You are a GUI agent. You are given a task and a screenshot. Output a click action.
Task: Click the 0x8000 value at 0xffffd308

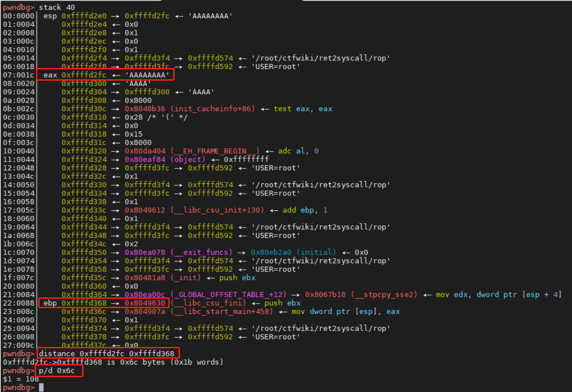click(138, 100)
